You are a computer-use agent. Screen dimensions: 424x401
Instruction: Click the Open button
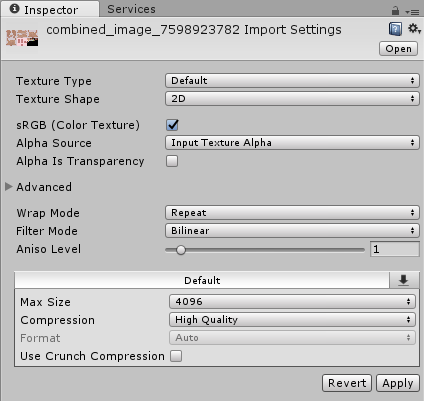tap(398, 49)
